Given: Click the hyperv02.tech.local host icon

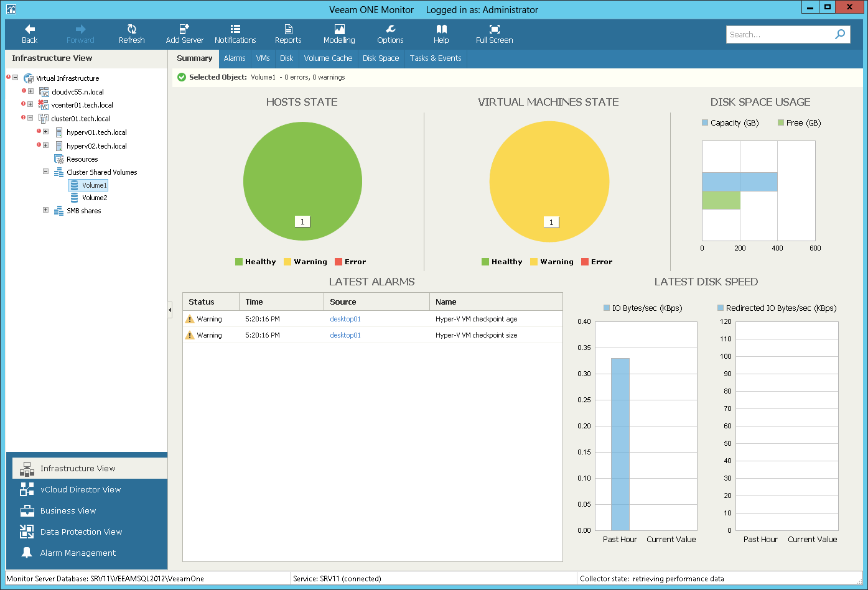Looking at the screenshot, I should pos(59,146).
